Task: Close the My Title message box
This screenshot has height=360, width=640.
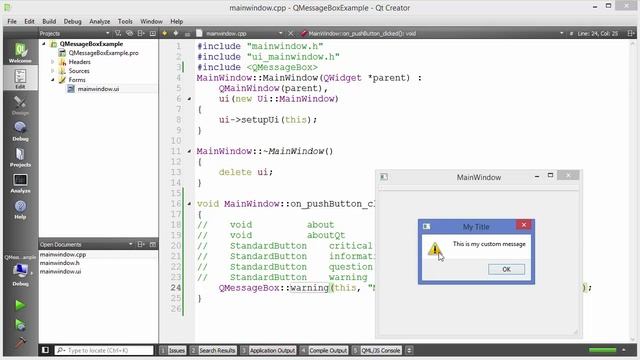Action: (524, 224)
